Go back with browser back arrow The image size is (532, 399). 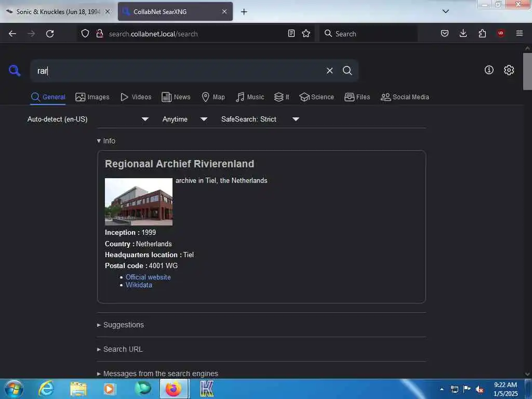(12, 34)
